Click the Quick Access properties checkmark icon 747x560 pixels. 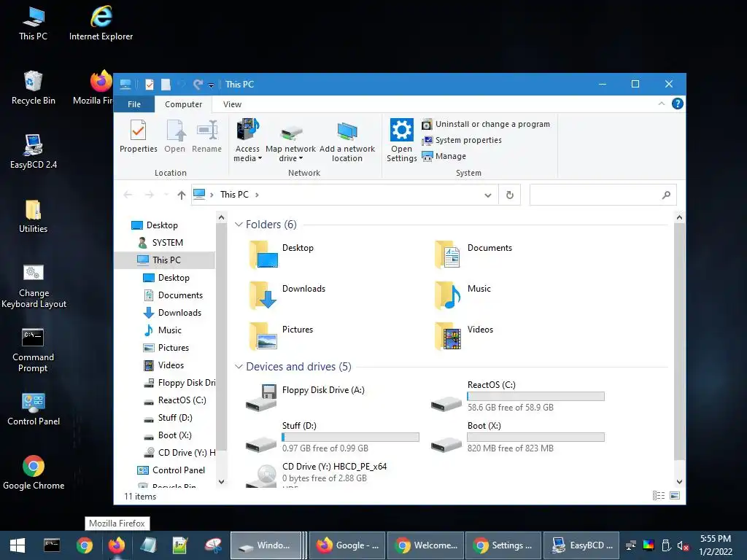149,85
